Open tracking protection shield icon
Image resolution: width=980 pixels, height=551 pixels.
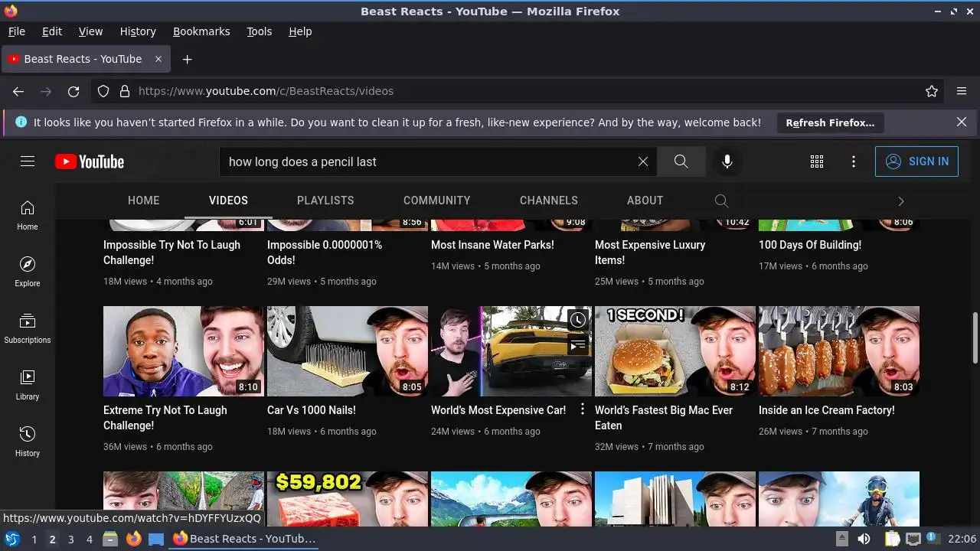point(103,91)
